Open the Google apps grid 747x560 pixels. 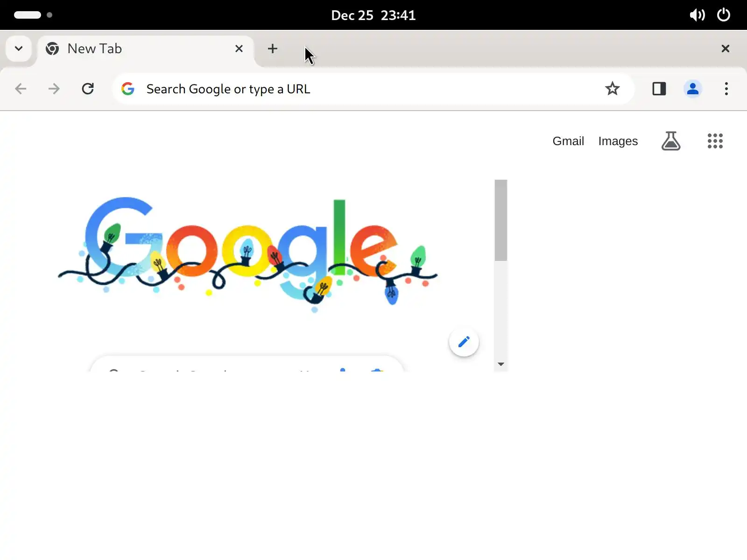point(715,141)
